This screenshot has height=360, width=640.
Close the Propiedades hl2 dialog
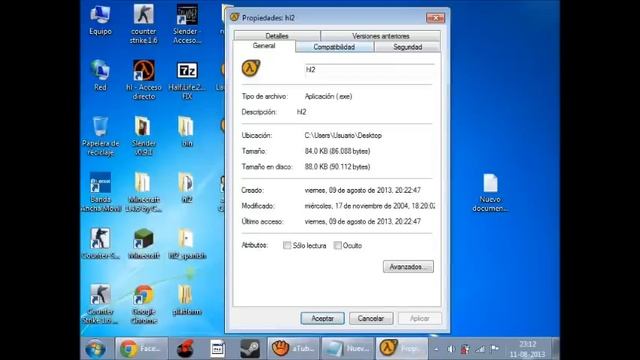point(436,18)
